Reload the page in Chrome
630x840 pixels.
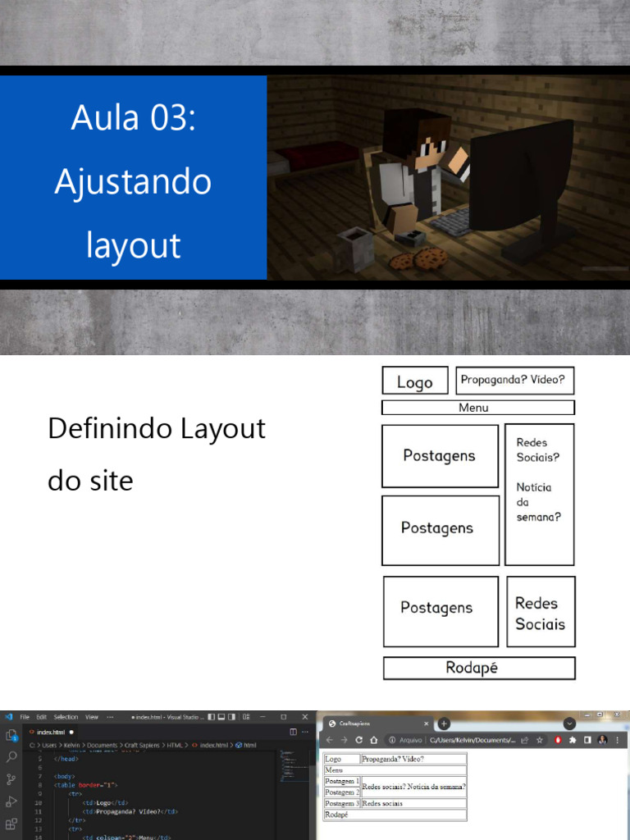point(359,740)
